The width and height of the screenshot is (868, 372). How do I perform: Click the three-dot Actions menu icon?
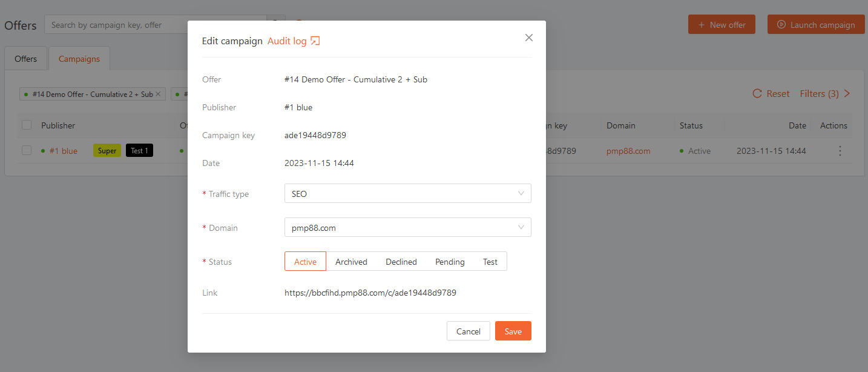[x=840, y=151]
